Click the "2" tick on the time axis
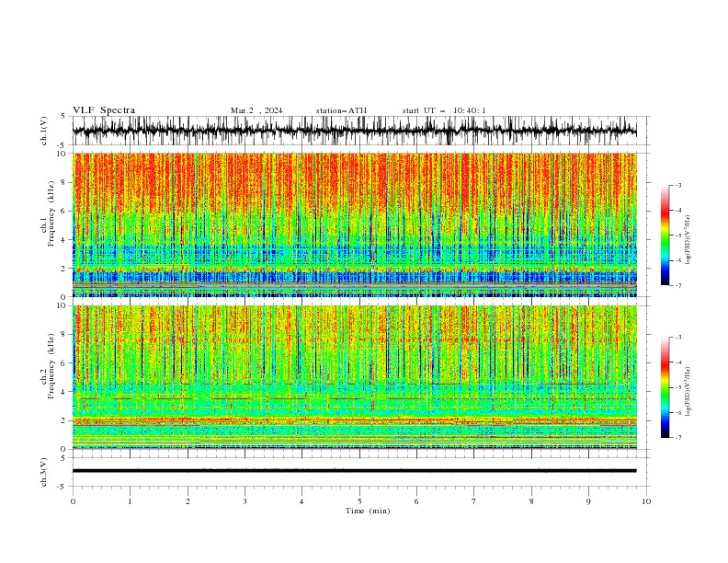 point(188,501)
